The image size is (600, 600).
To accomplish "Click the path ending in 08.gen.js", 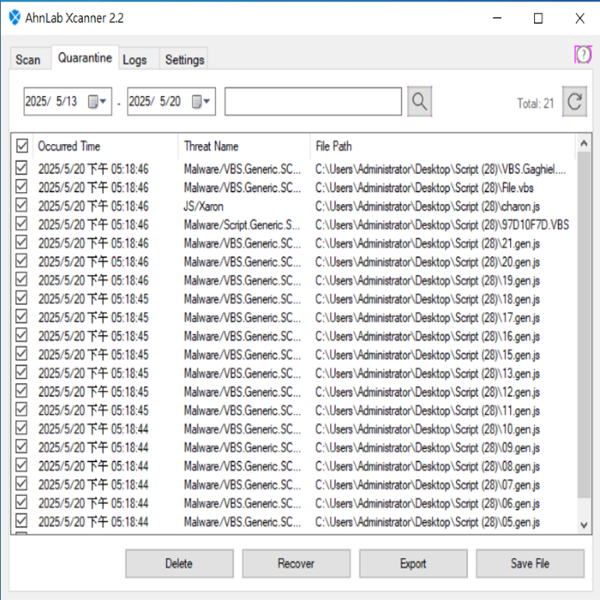I will coord(427,466).
